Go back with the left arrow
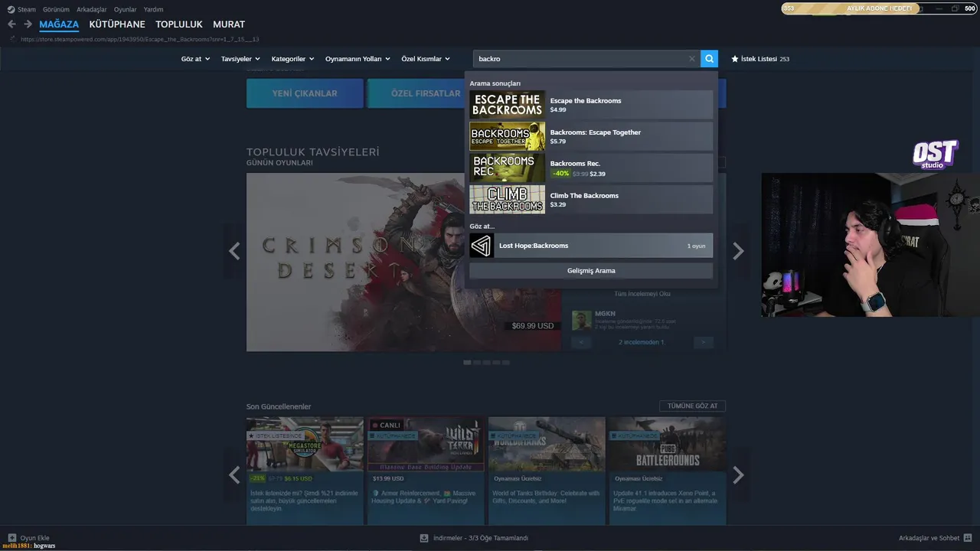The height and width of the screenshot is (551, 980). (x=11, y=24)
